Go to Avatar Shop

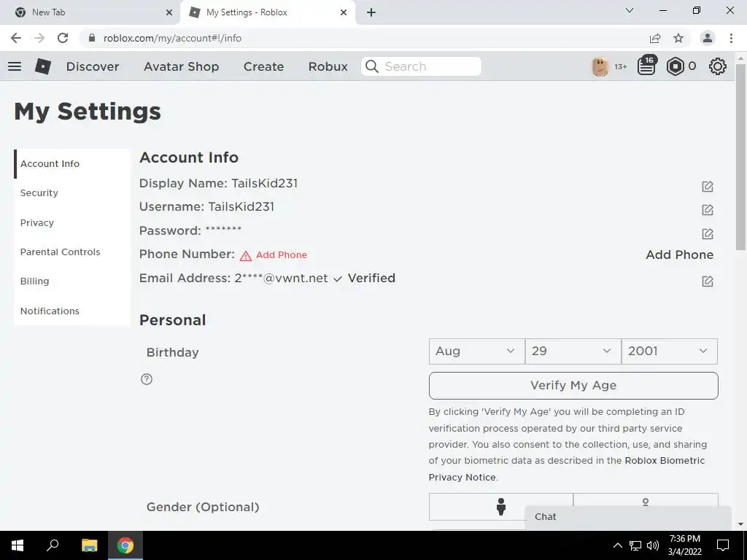click(x=182, y=66)
